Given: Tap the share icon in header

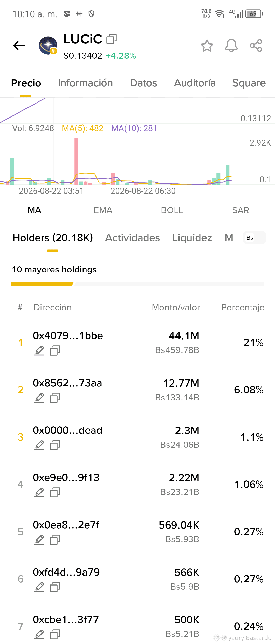Looking at the screenshot, I should (256, 46).
